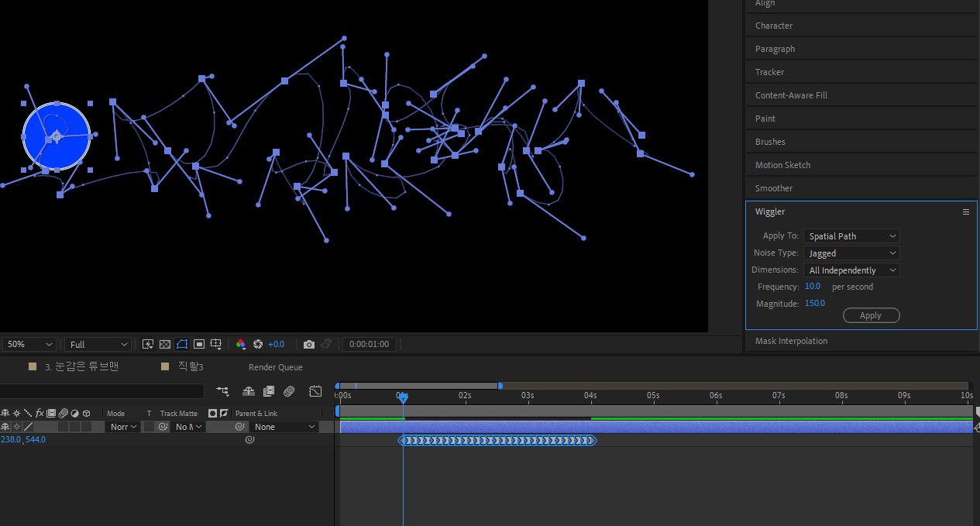Image resolution: width=980 pixels, height=526 pixels.
Task: Click the timeline layer search field
Action: pos(102,391)
